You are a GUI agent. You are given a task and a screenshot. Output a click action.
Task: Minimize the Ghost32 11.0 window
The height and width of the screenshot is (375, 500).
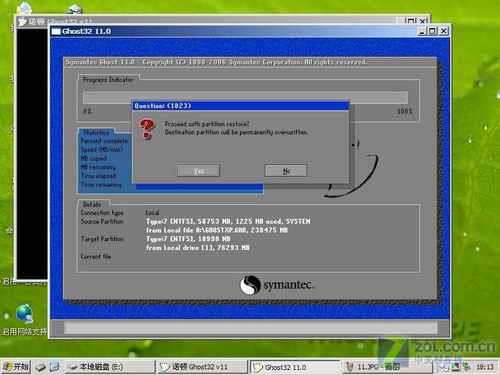point(422,31)
